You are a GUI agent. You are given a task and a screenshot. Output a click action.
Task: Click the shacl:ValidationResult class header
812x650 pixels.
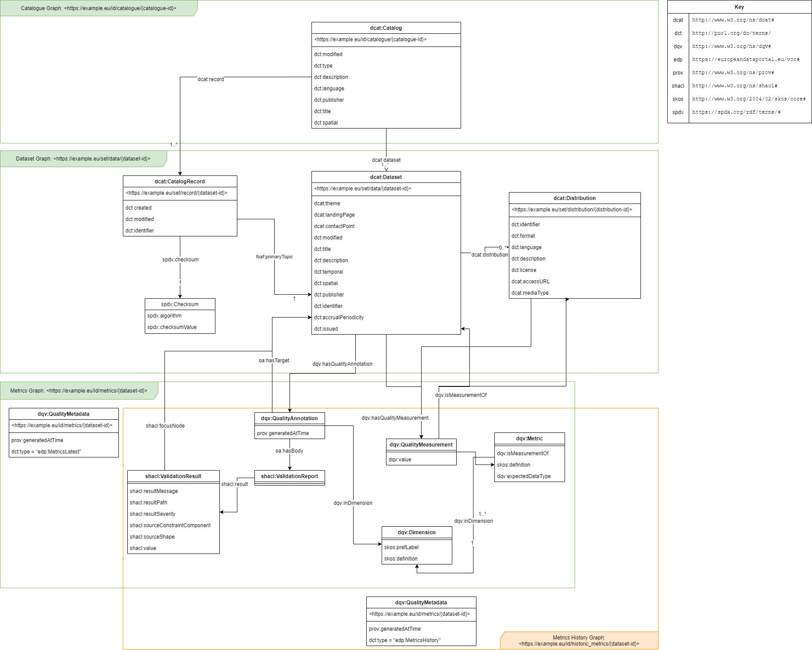tap(173, 476)
